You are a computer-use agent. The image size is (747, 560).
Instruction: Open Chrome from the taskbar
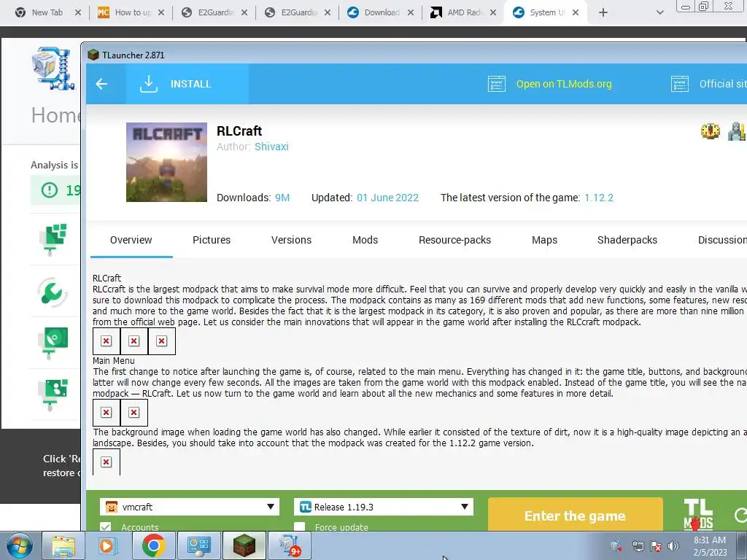[153, 545]
